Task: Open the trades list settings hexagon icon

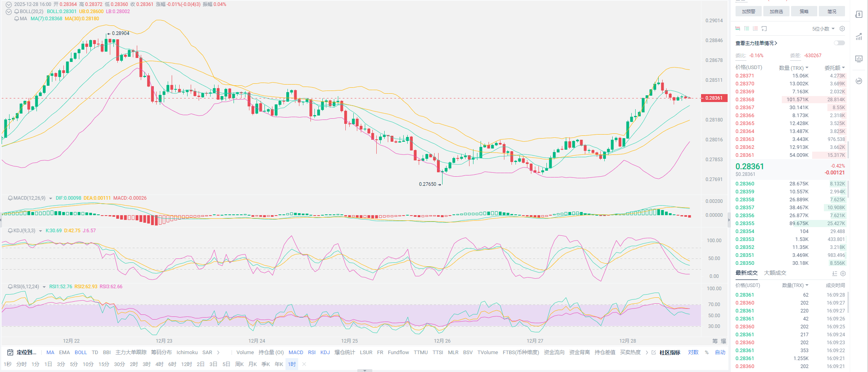Action: tap(843, 274)
